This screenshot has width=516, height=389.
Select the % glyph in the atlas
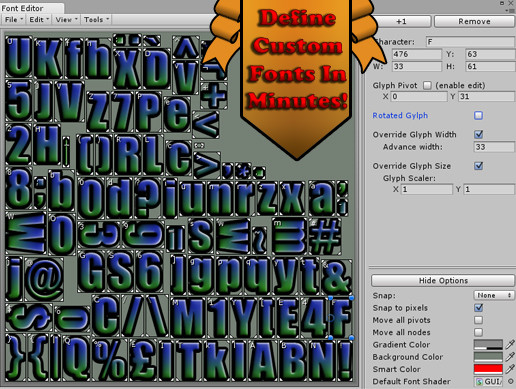point(110,360)
